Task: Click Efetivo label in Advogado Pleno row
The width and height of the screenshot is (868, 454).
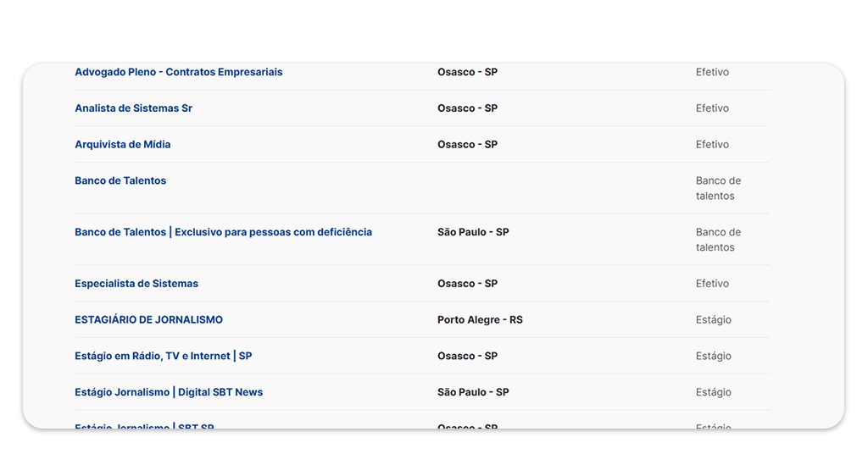Action: [x=712, y=72]
